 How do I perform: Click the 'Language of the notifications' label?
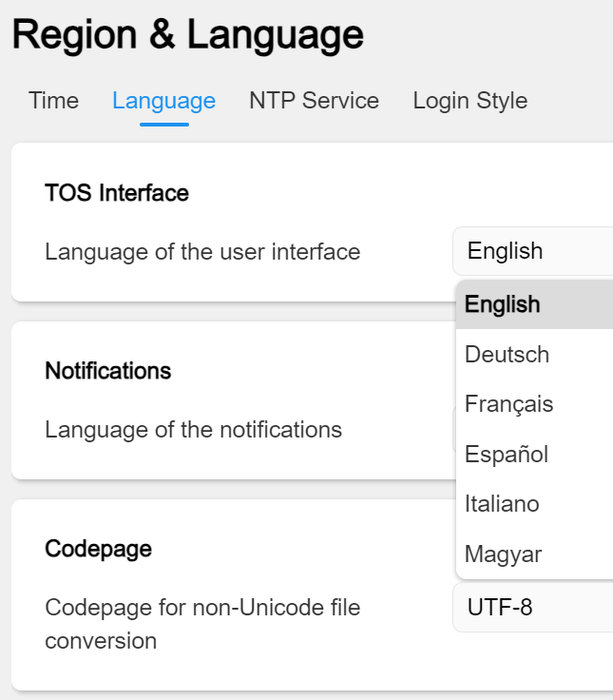193,430
